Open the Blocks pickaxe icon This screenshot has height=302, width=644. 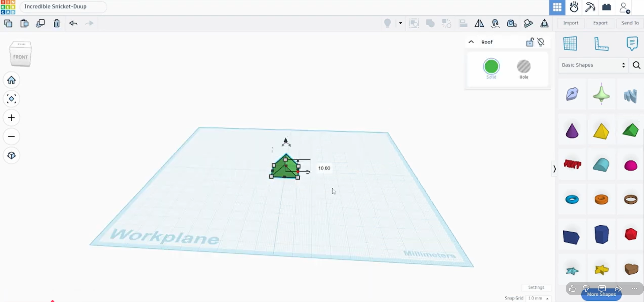tap(590, 7)
